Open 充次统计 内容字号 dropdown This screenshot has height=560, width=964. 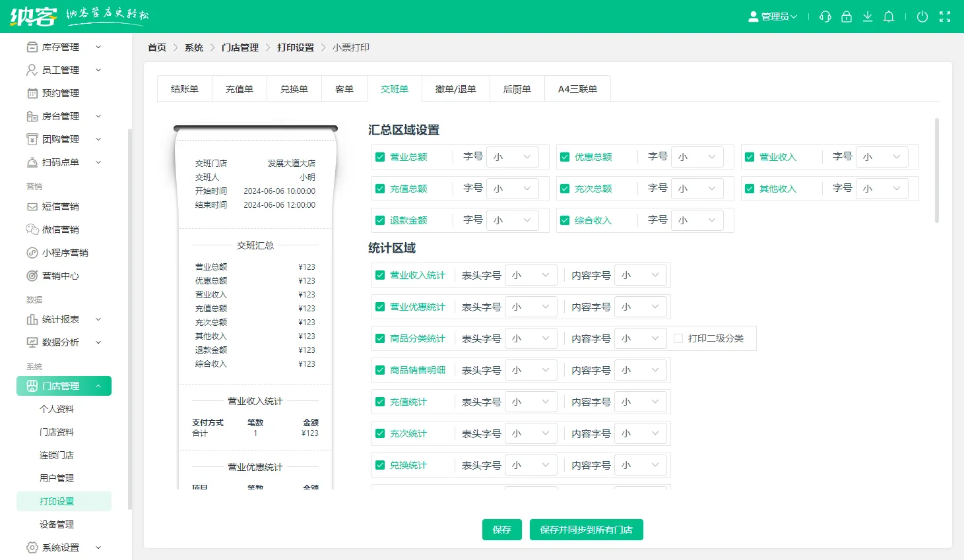[x=641, y=433]
